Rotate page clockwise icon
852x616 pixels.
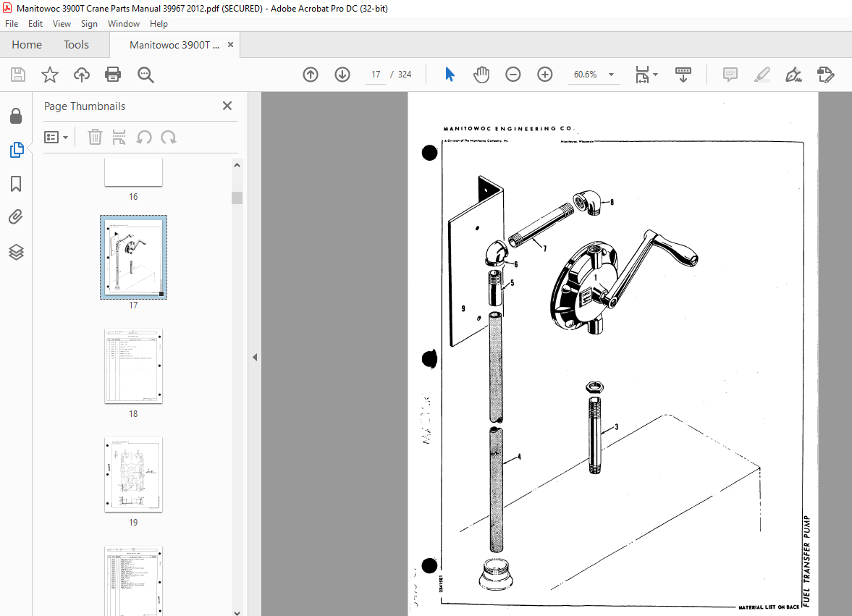coord(169,137)
